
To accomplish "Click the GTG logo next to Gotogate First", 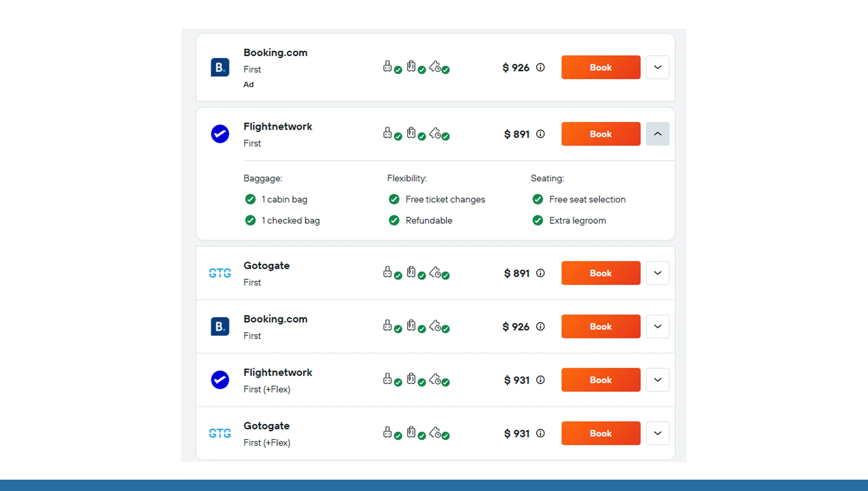I will tap(220, 273).
